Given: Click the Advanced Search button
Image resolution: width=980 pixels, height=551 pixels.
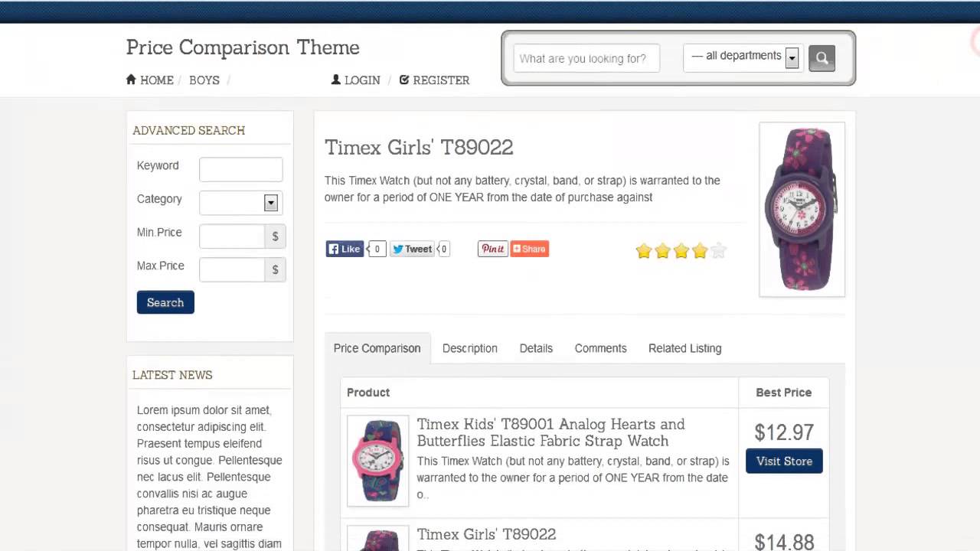Looking at the screenshot, I should pyautogui.click(x=165, y=302).
